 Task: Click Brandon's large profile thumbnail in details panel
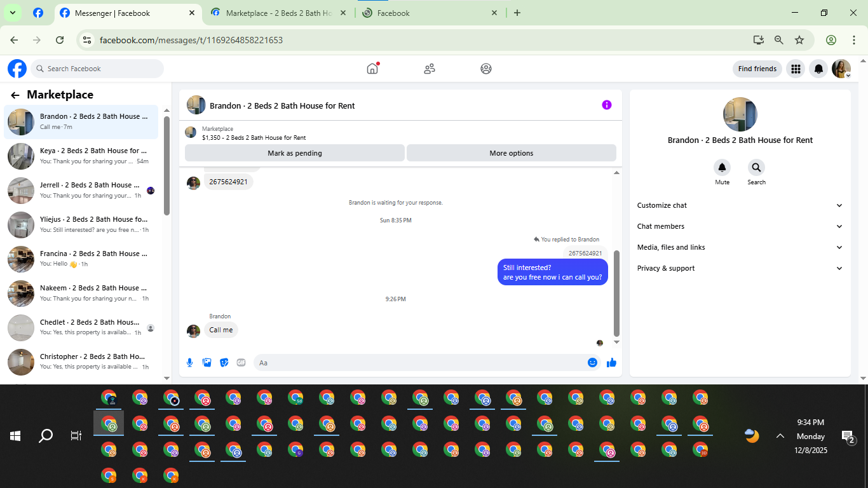[x=740, y=114]
